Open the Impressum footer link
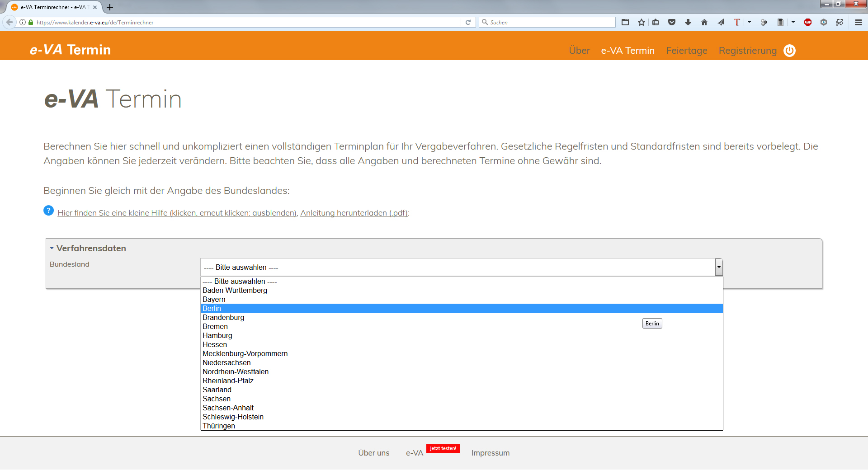The height and width of the screenshot is (470, 868). pyautogui.click(x=490, y=453)
